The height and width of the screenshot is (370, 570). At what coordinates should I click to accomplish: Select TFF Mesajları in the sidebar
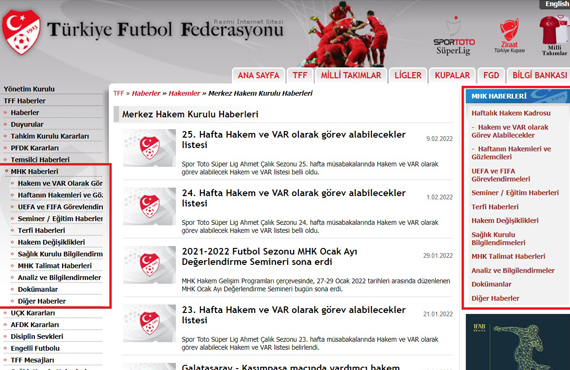[32, 360]
